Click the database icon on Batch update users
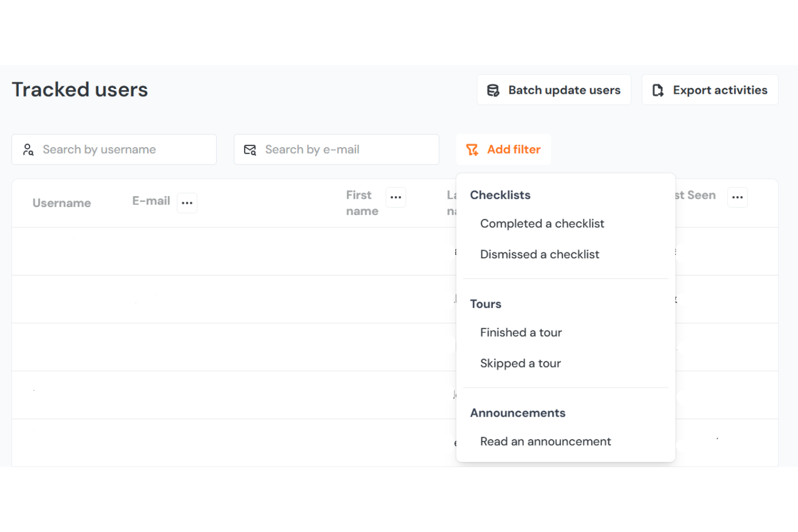The width and height of the screenshot is (798, 532). (x=493, y=90)
